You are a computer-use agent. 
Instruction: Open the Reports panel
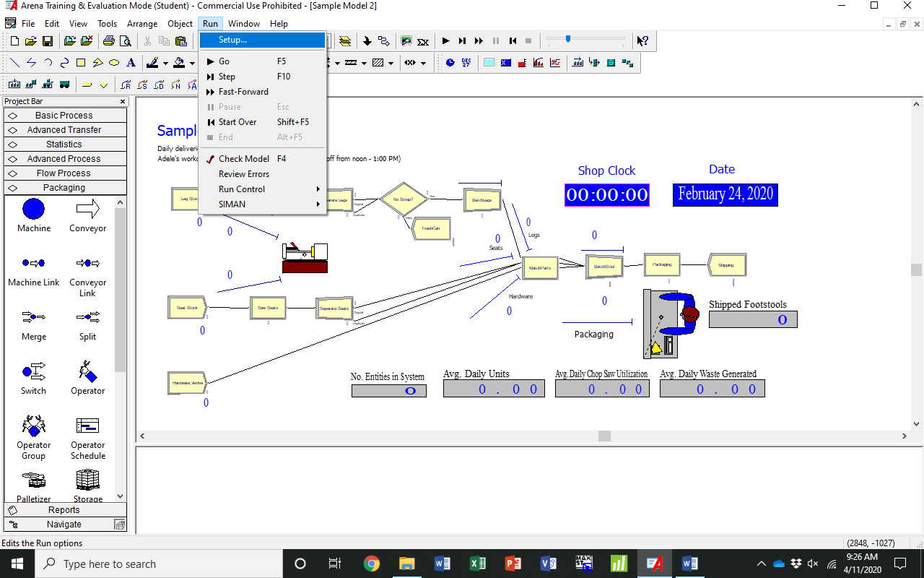65,509
